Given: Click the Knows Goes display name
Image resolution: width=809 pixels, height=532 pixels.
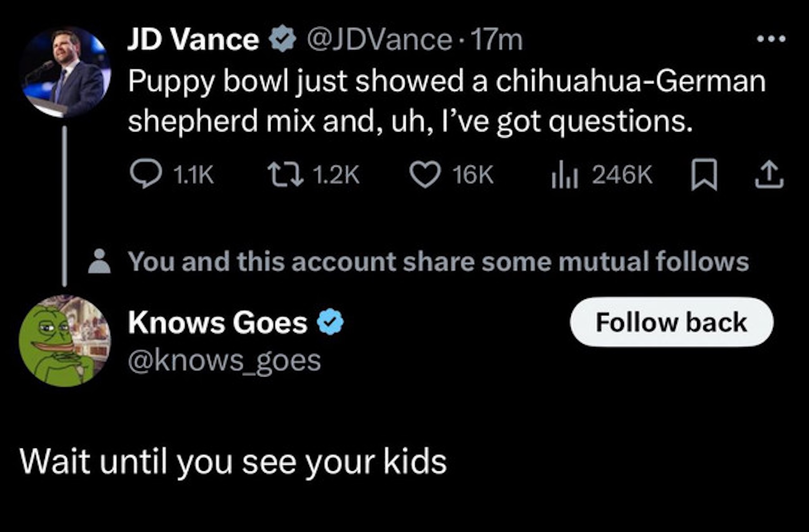Looking at the screenshot, I should click(x=218, y=323).
